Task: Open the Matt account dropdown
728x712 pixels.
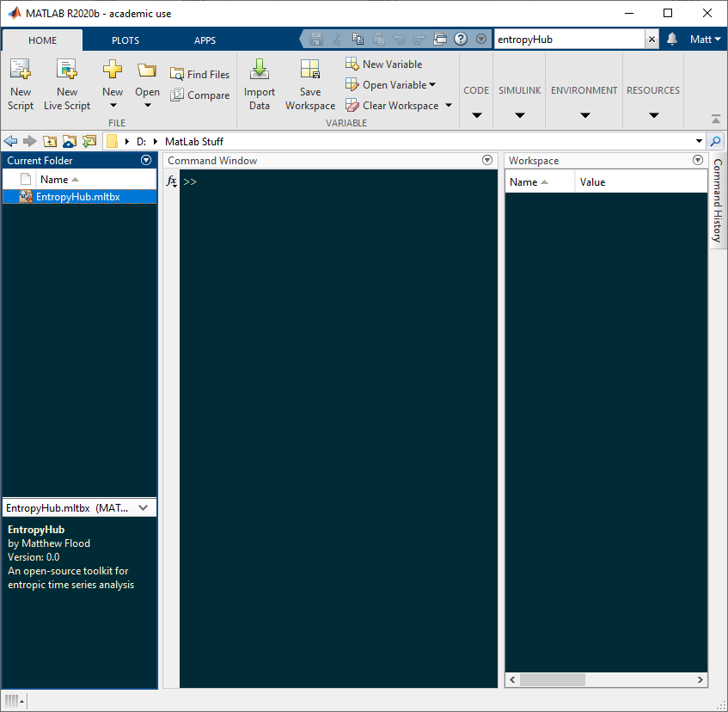Action: [x=706, y=40]
